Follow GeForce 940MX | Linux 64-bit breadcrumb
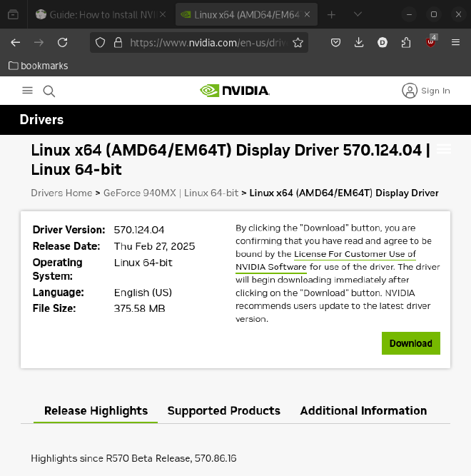This screenshot has height=476, width=471. click(171, 193)
